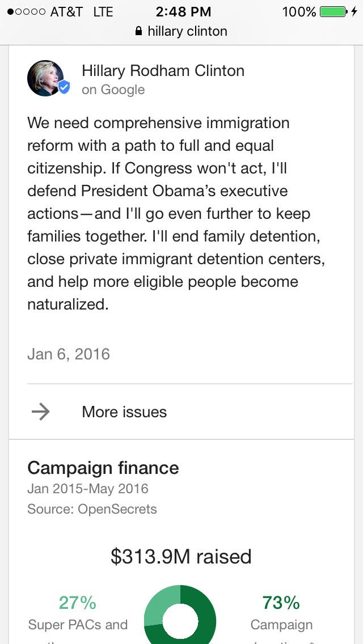Tap the 2:48 PM clock in status bar

pos(183,12)
